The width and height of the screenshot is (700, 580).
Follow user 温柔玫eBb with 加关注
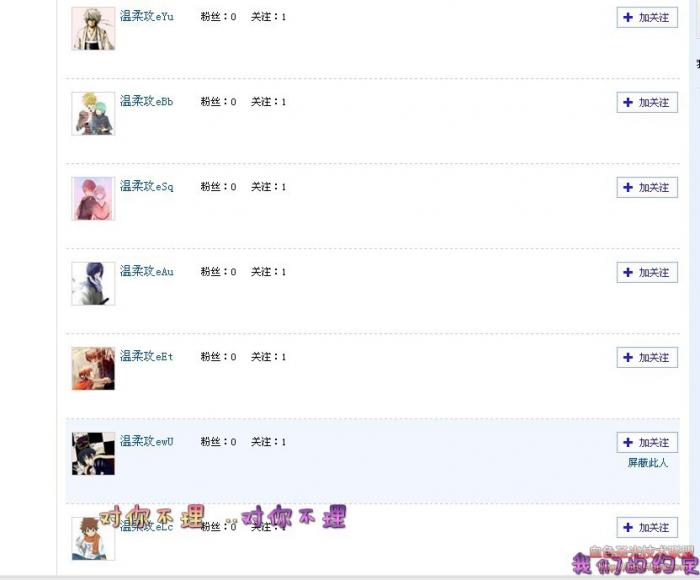click(x=647, y=102)
